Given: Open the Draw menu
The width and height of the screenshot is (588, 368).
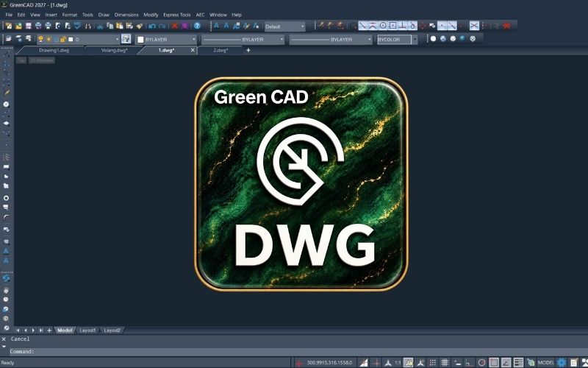Looking at the screenshot, I should point(104,15).
